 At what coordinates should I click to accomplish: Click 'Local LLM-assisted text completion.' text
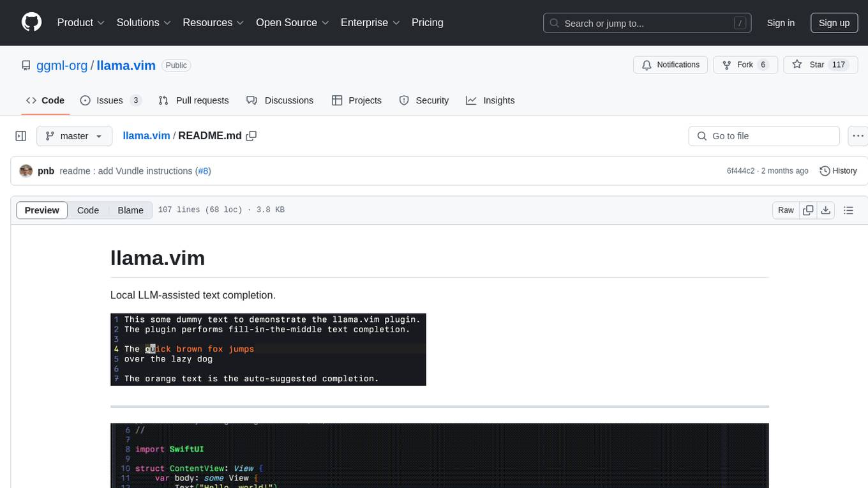pos(193,295)
